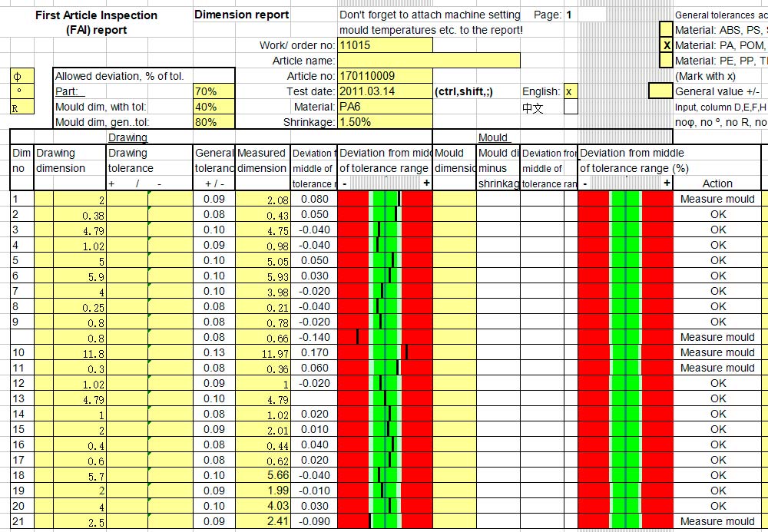The width and height of the screenshot is (768, 532).
Task: Select measured dimension 2.08 in row 1
Action: [x=263, y=199]
